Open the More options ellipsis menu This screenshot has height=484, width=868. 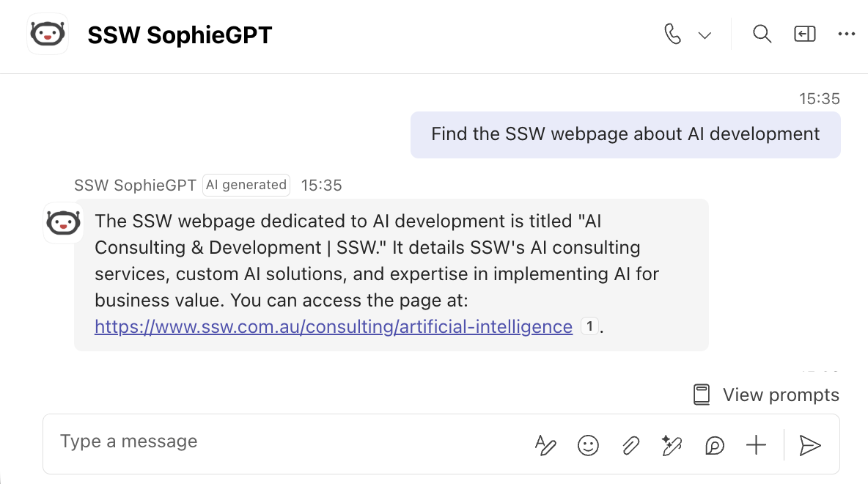pyautogui.click(x=847, y=34)
